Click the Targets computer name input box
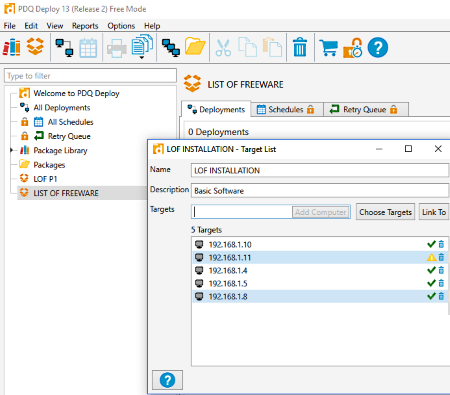The height and width of the screenshot is (395, 450). pyautogui.click(x=242, y=212)
